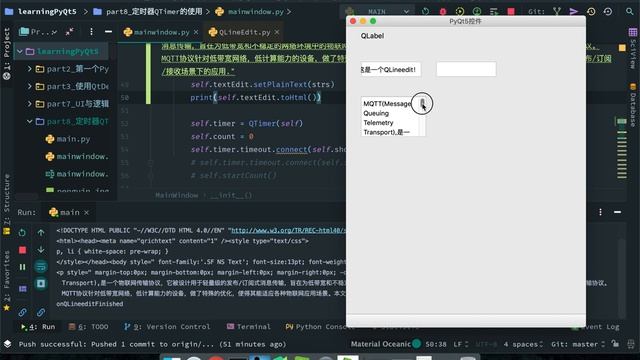
Task: Click the empty second QLineEdit field
Action: (466, 69)
